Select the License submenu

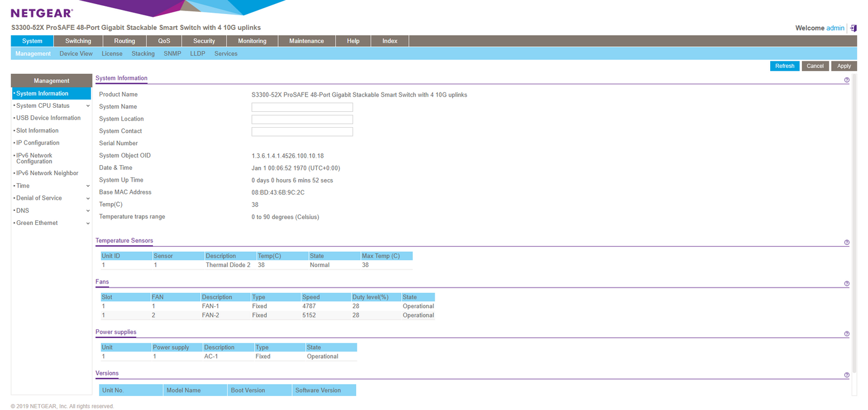pyautogui.click(x=112, y=54)
